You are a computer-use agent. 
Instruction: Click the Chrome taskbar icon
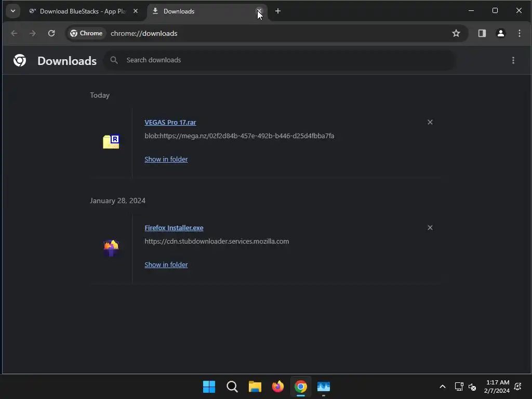tap(301, 387)
